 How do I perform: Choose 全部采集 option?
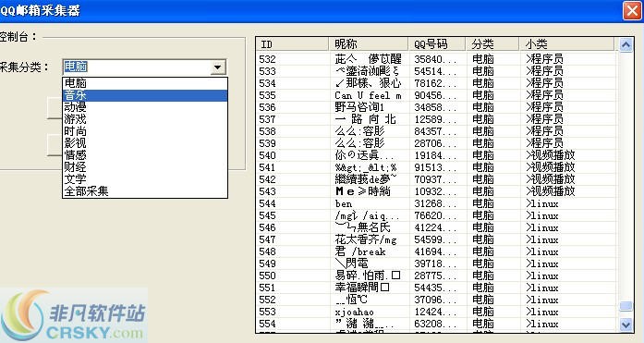click(x=145, y=191)
